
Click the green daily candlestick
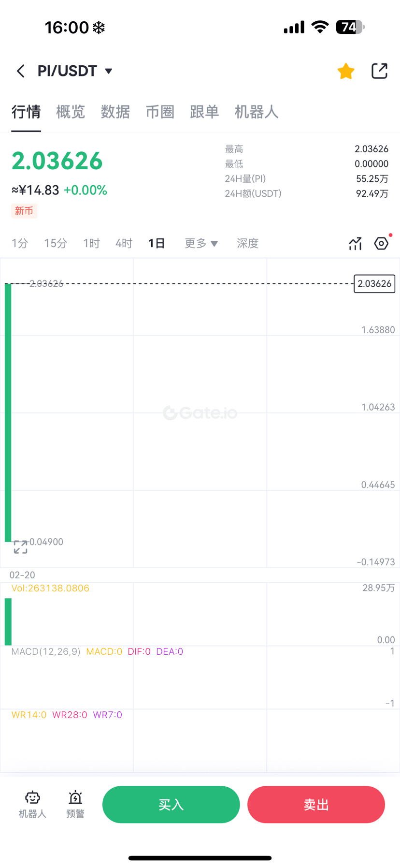8,412
